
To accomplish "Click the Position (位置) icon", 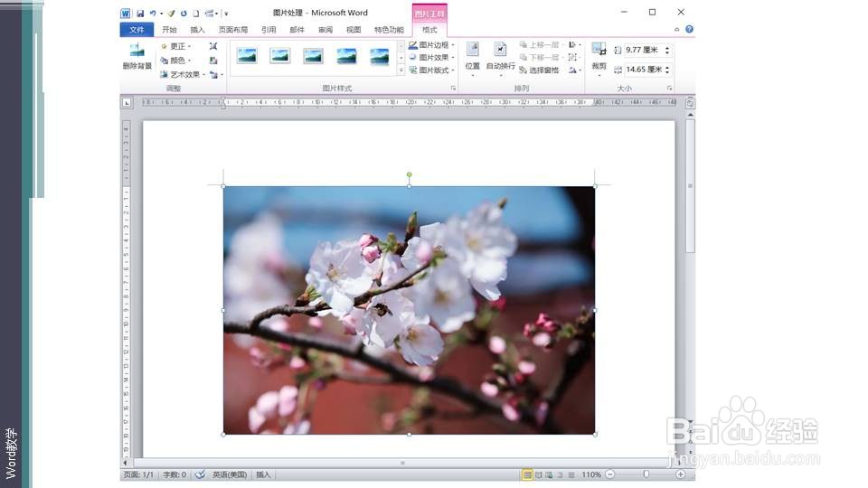I will 472,49.
